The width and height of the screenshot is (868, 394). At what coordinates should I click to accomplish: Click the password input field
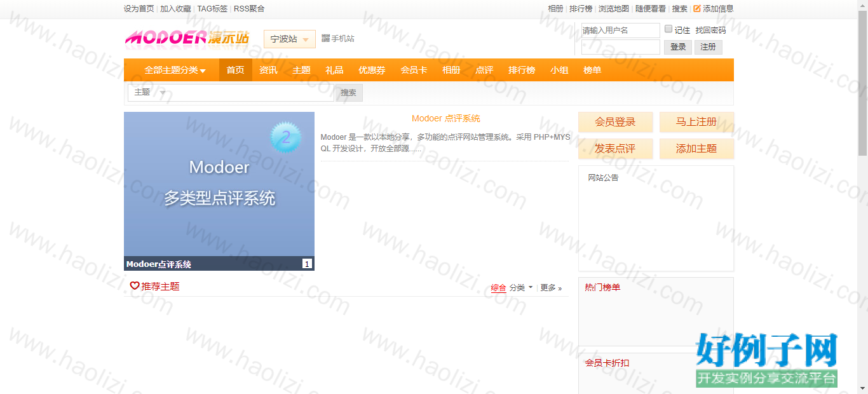point(621,47)
